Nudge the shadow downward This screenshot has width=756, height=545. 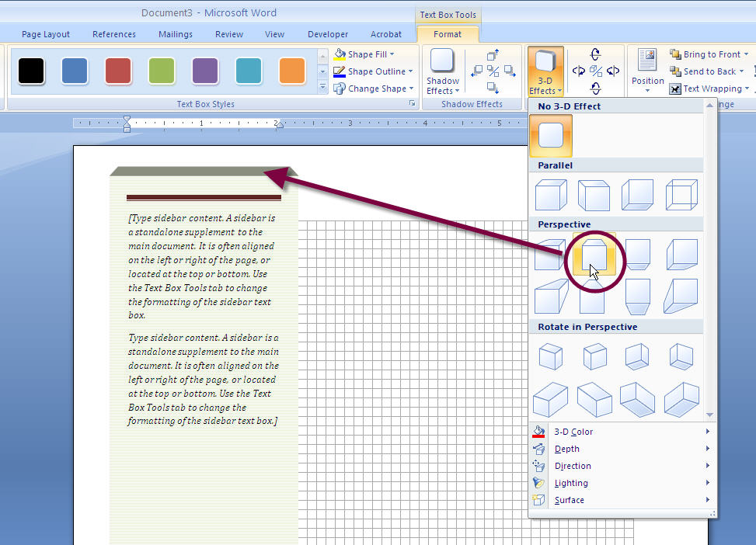[x=492, y=85]
